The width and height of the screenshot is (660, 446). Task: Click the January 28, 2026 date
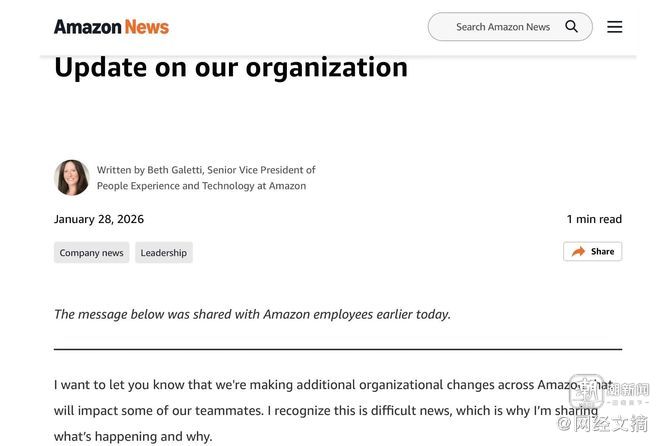click(99, 219)
